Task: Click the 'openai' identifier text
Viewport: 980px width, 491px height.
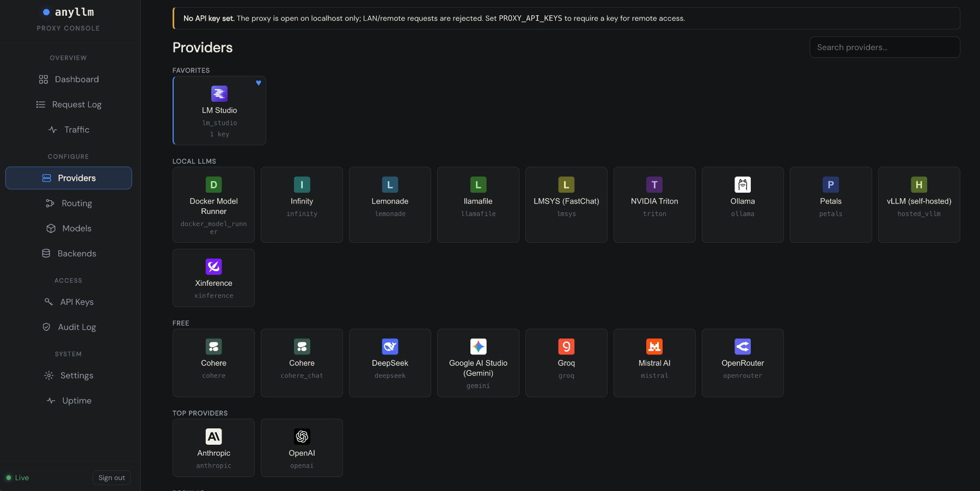Action: 302,465
